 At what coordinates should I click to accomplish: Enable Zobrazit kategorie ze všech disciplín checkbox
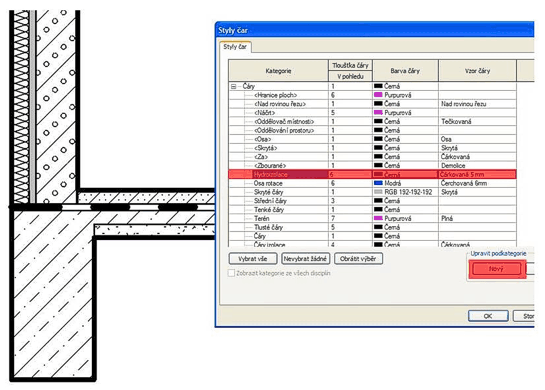231,273
